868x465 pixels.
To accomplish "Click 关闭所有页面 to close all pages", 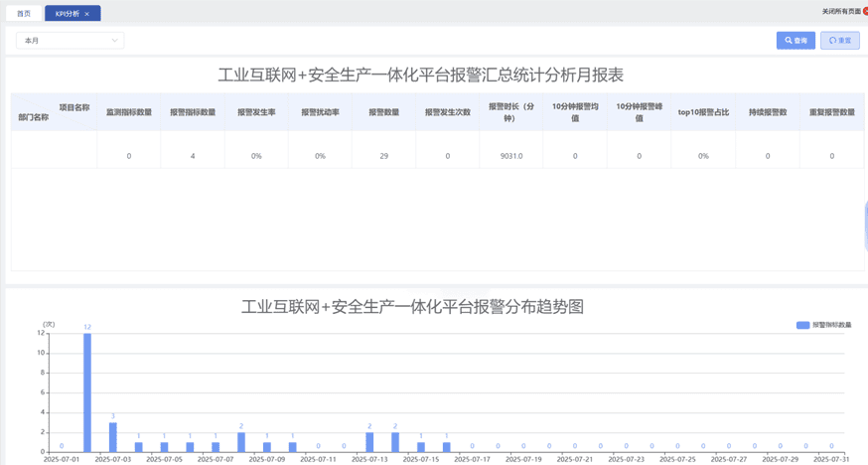I will tap(839, 12).
